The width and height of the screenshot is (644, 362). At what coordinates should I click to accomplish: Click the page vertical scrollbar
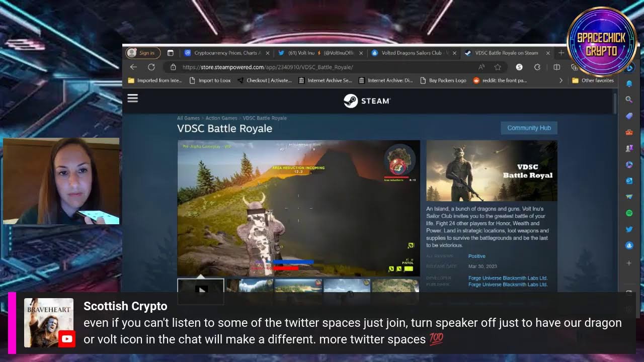[x=614, y=103]
